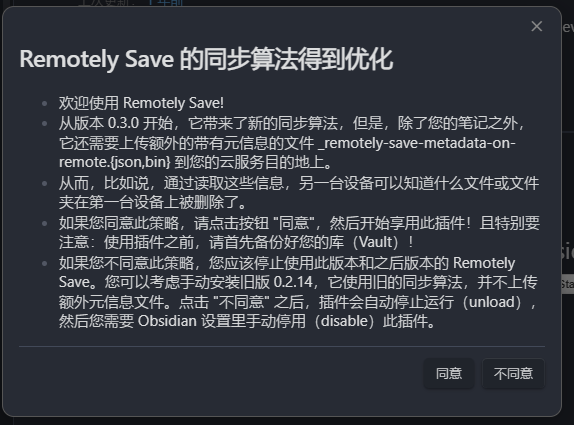Click the welcome line 欢迎使用 Remotely Save!
Viewport: 574px width, 425px height.
pyautogui.click(x=141, y=103)
